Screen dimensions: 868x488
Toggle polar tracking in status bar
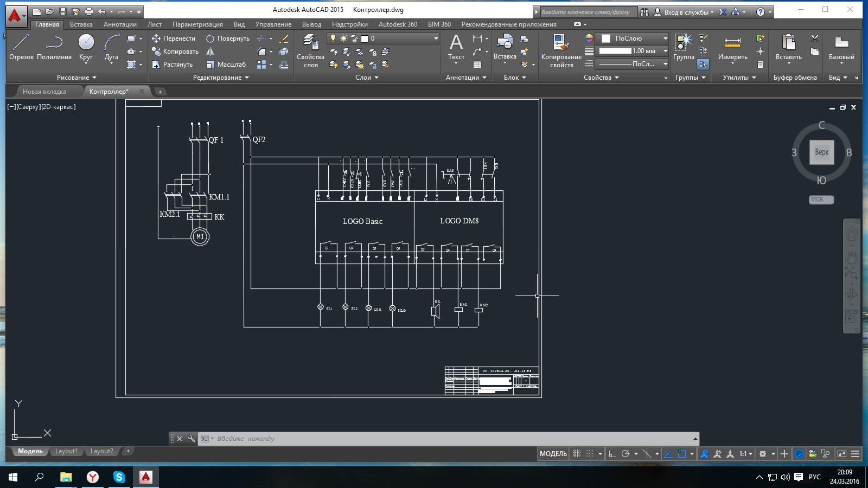[x=626, y=454]
